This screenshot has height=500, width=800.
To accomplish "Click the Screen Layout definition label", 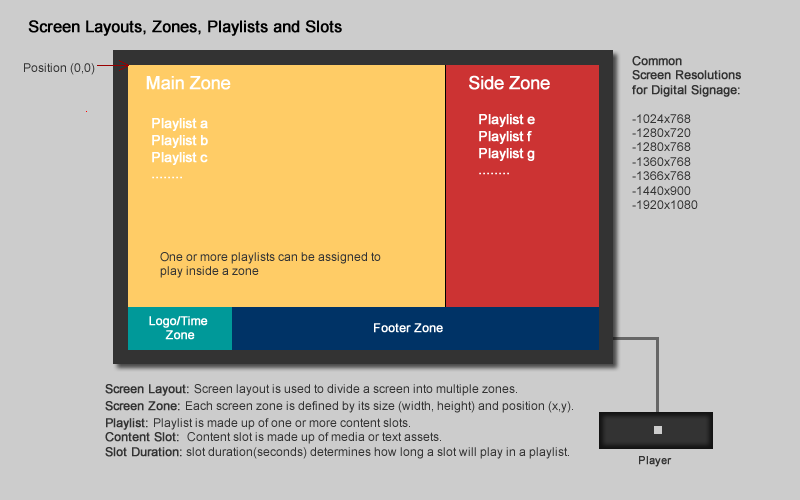I will [147, 389].
